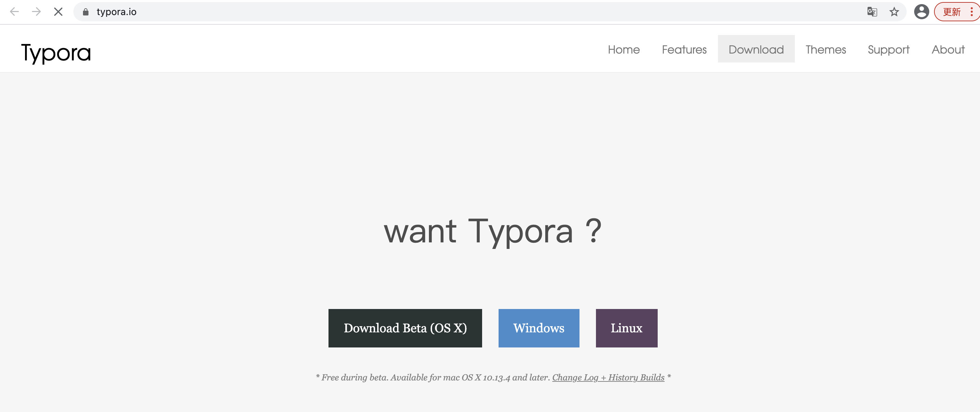Click the Typora home logo
Screen dimensions: 980x412
click(x=56, y=52)
